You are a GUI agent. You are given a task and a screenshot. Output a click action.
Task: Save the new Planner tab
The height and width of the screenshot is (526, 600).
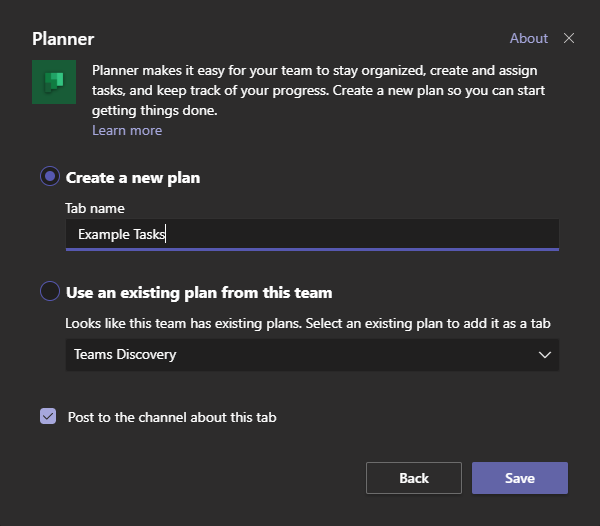520,478
